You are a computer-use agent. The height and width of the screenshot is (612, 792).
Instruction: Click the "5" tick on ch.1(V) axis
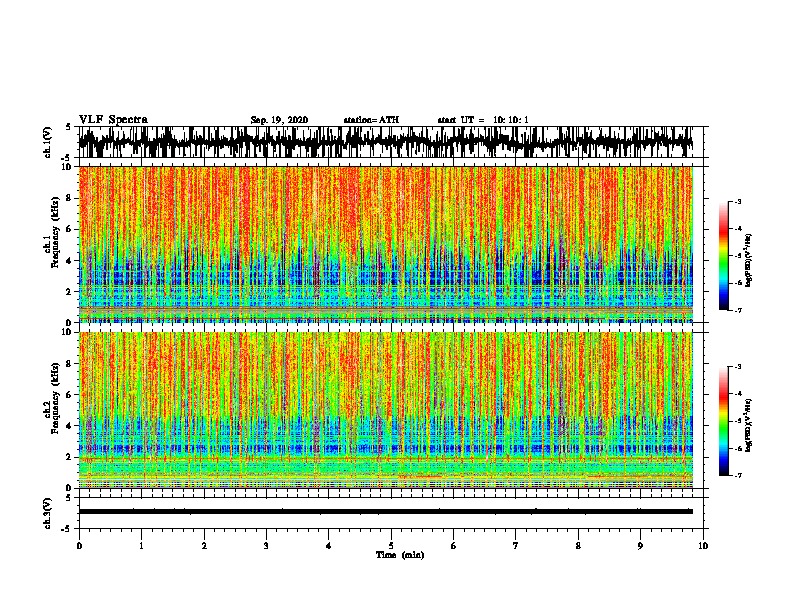point(68,127)
